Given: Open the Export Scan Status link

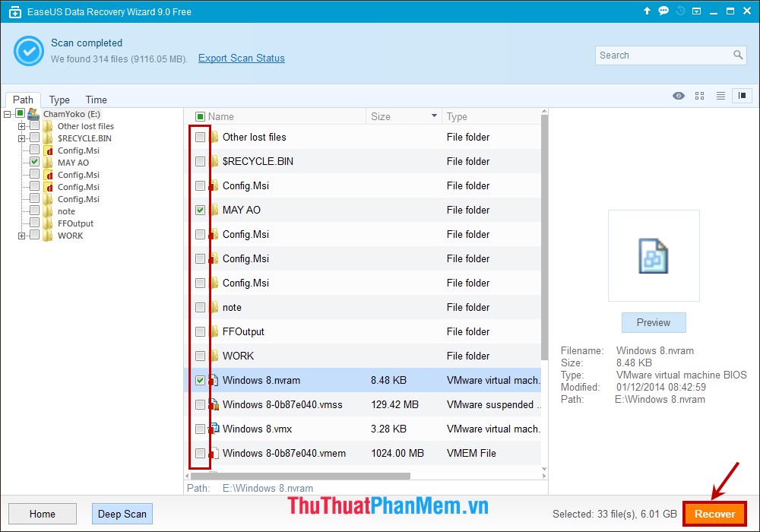Looking at the screenshot, I should click(241, 58).
